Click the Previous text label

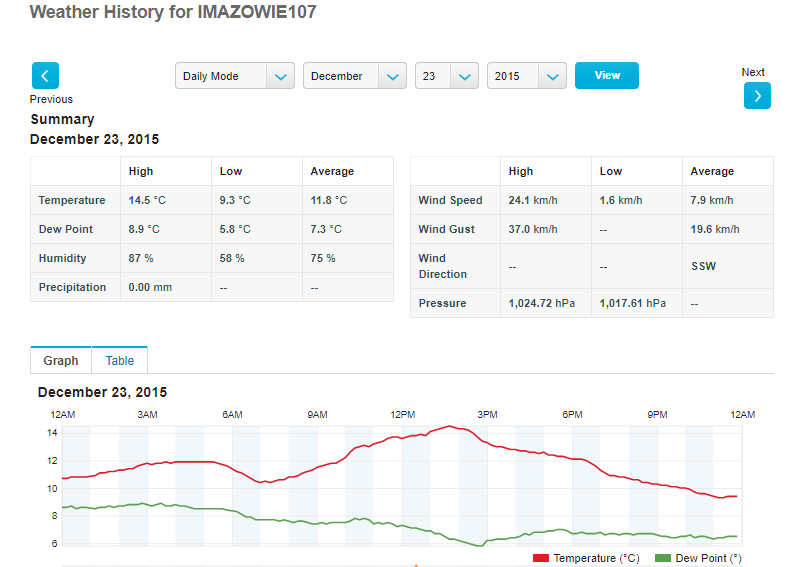pos(51,99)
